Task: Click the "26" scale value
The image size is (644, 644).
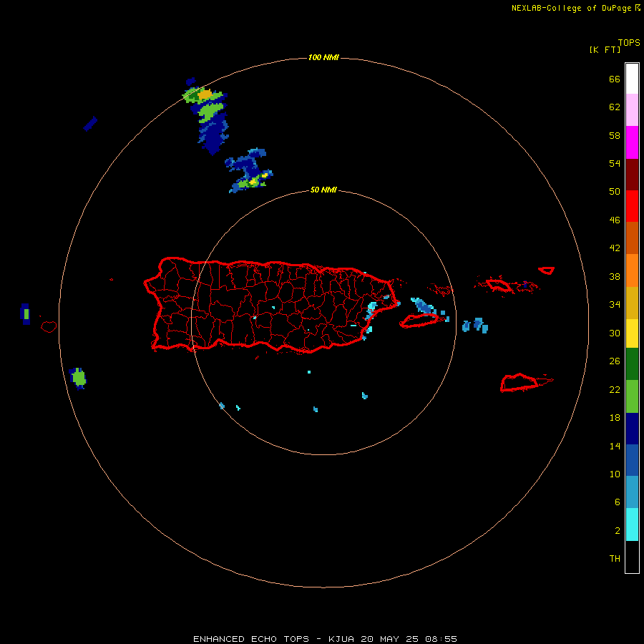Action: [x=615, y=361]
